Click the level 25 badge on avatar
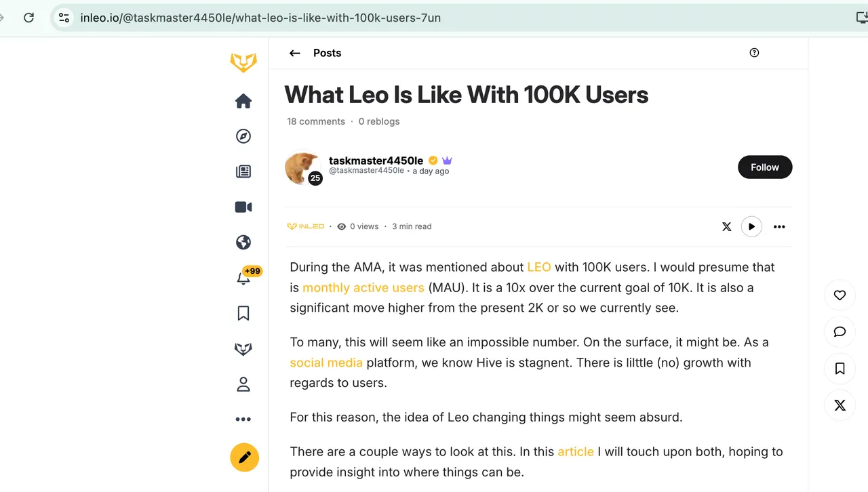This screenshot has width=868, height=492. [x=315, y=178]
